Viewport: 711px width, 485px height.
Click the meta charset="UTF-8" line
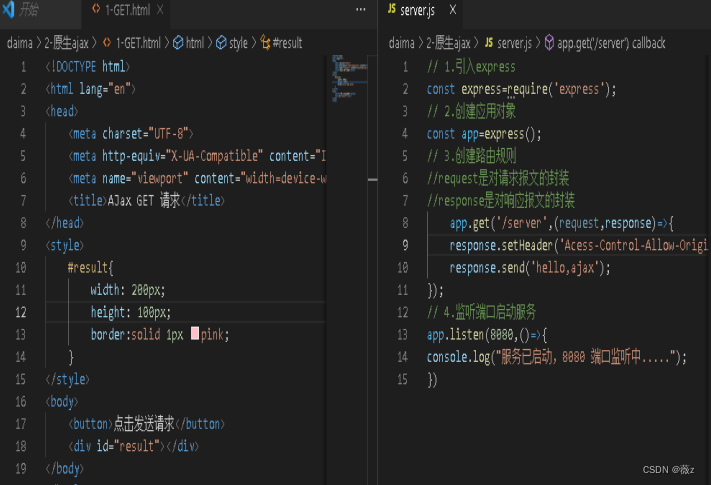click(x=131, y=134)
